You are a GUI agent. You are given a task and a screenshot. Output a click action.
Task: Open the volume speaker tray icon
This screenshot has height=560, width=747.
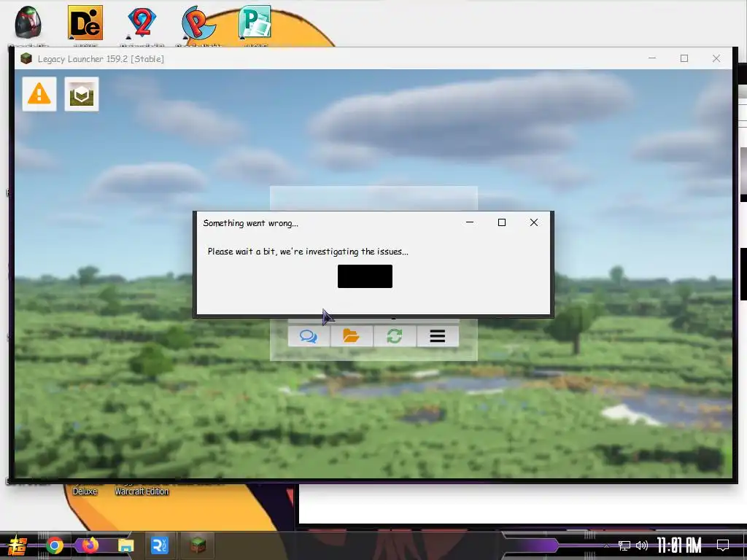point(642,545)
